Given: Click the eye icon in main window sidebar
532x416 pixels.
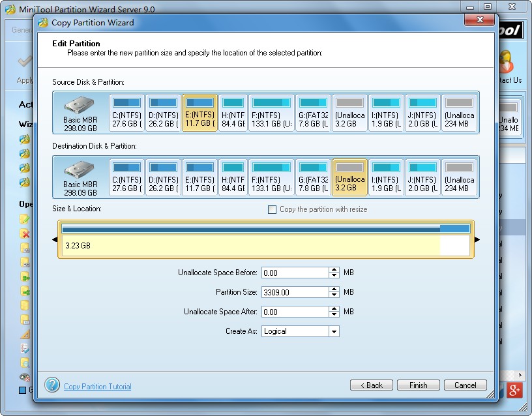Looking at the screenshot, I should pyautogui.click(x=25, y=377).
